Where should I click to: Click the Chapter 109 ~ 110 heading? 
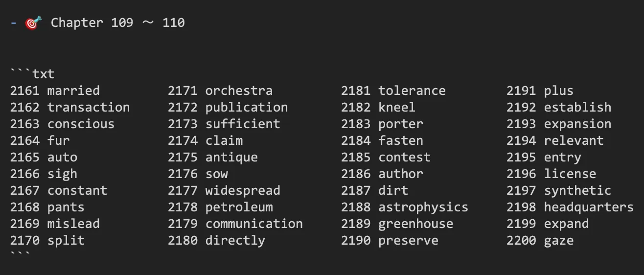click(118, 23)
